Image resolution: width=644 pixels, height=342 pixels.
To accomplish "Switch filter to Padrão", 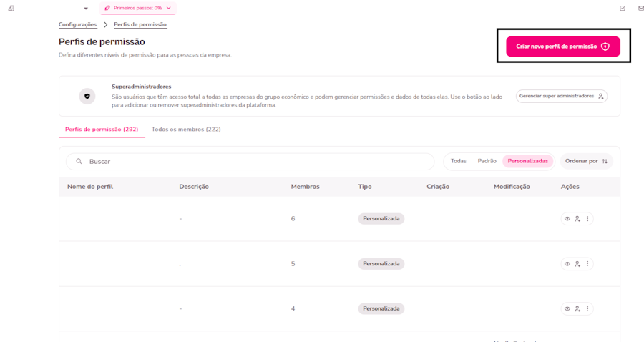I will tap(487, 161).
